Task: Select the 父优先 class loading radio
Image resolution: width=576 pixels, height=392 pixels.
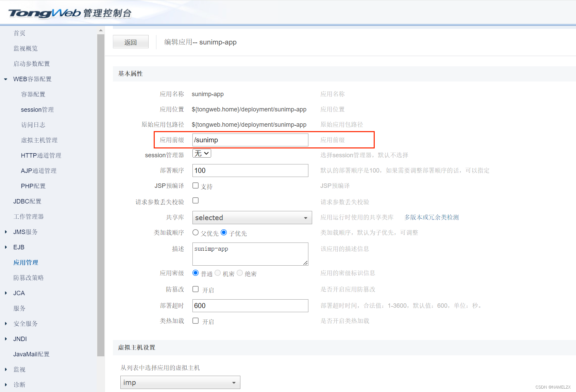Action: 196,232
